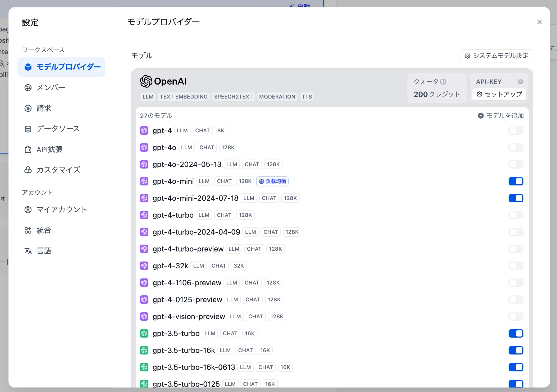The width and height of the screenshot is (557, 392).
Task: Click 27のモデル list header
Action: pos(156,116)
